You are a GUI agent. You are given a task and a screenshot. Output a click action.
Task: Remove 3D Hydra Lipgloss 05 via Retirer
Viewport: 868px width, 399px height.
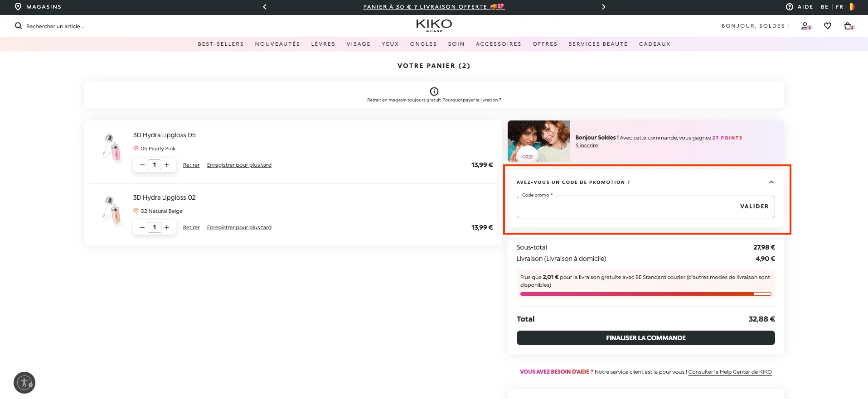coord(191,165)
